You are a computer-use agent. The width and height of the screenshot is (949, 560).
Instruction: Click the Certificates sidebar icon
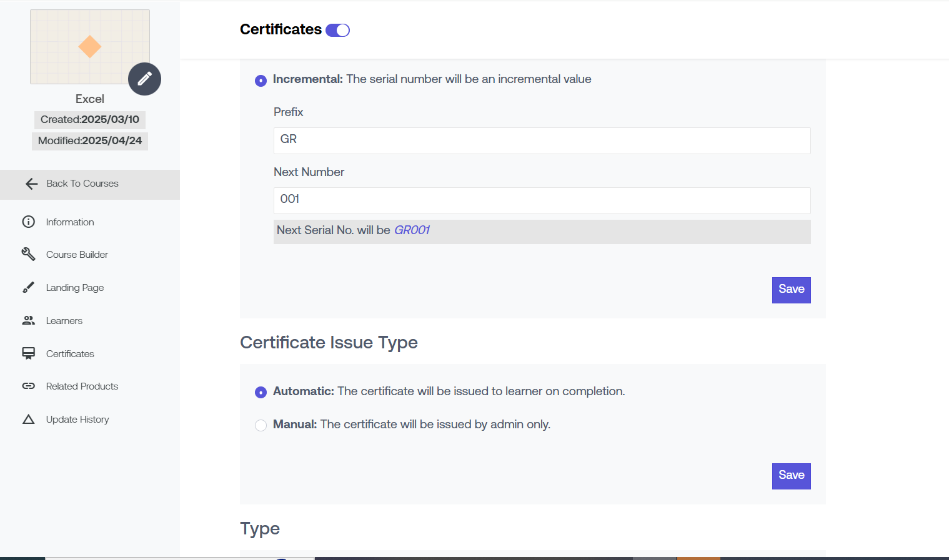[29, 353]
